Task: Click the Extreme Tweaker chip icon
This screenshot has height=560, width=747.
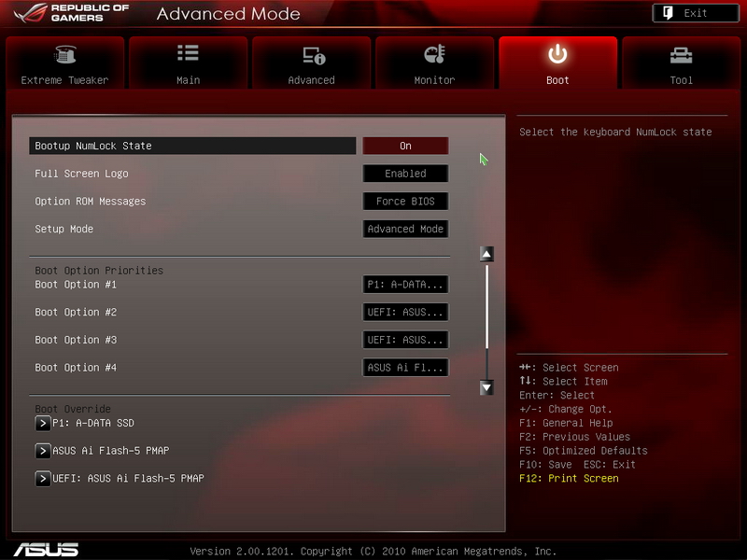Action: [x=65, y=54]
